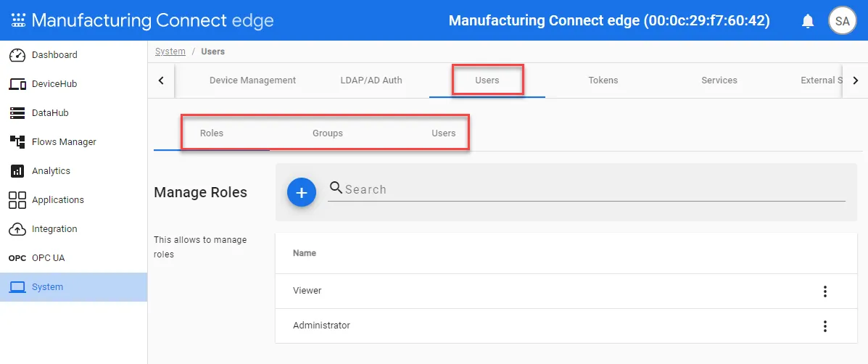The width and height of the screenshot is (868, 364).
Task: Select the Roles sub-tab
Action: point(212,133)
